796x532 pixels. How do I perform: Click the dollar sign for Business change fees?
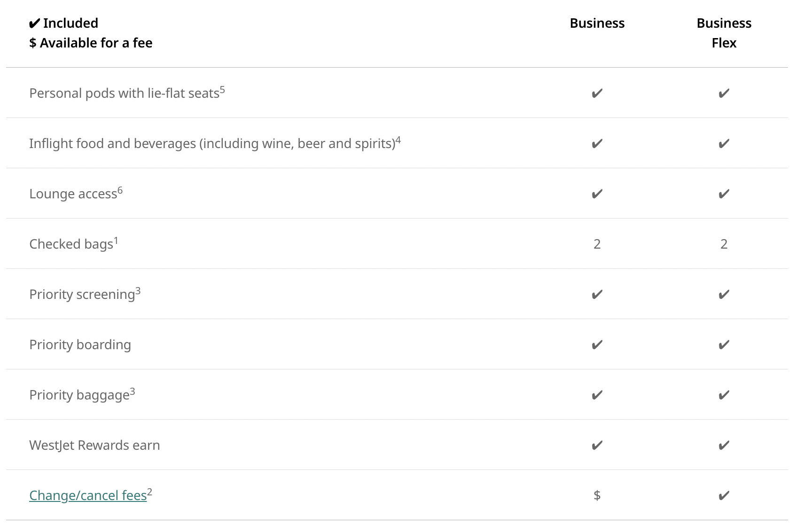[x=597, y=495]
